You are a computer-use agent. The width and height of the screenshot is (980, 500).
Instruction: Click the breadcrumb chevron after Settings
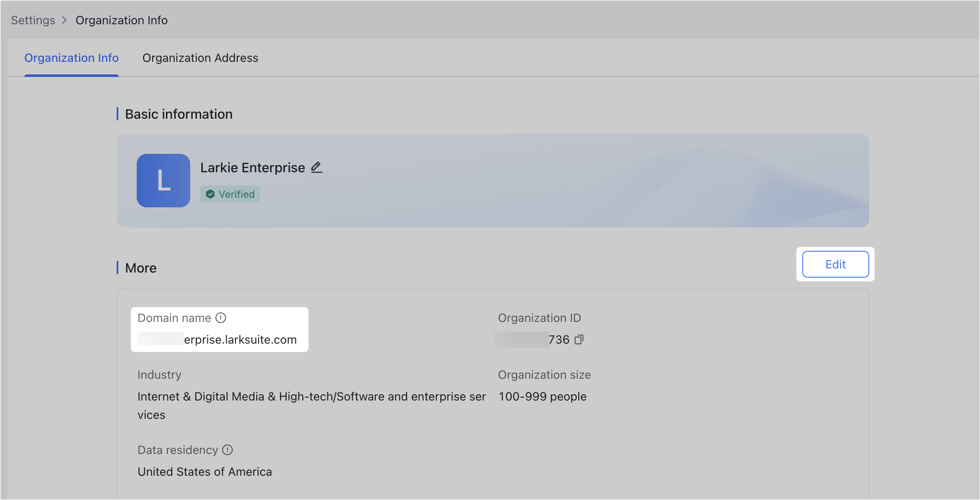(x=64, y=20)
